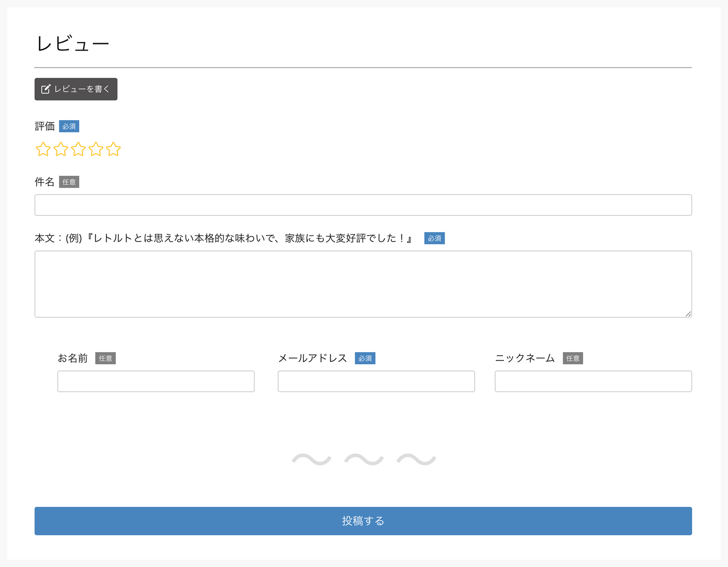Click the 必須 badge beside メールアドレス

[365, 358]
